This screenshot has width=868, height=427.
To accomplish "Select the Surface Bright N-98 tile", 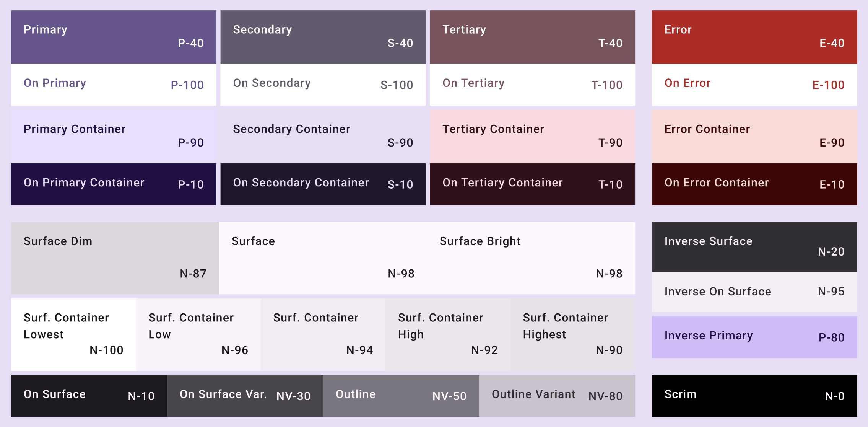I will 532,258.
